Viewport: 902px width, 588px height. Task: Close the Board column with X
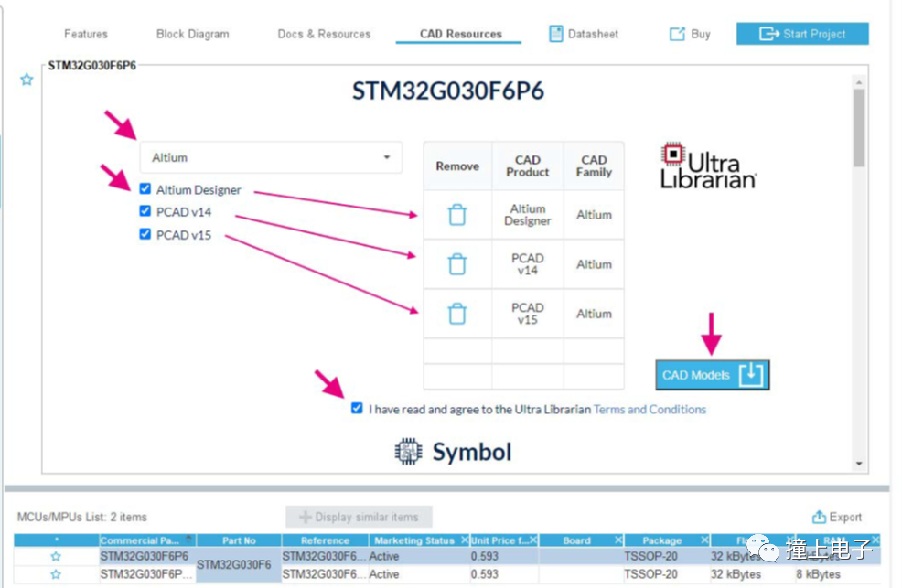click(x=618, y=540)
